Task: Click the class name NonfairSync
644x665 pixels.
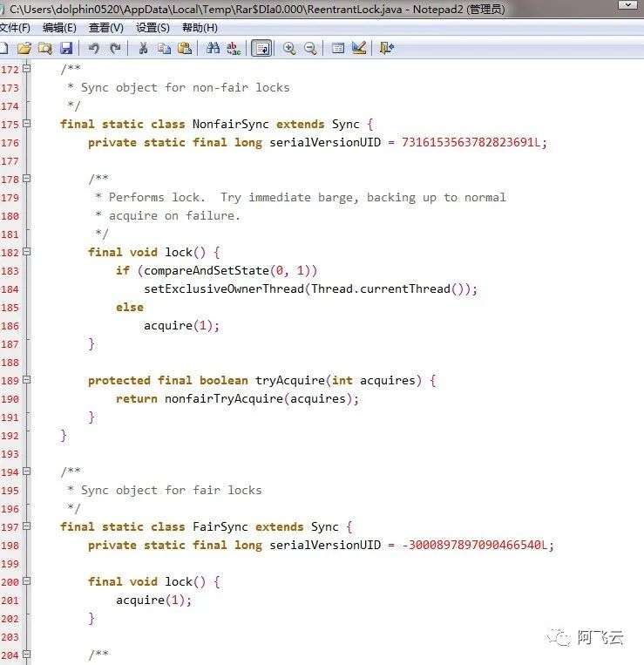Action: pyautogui.click(x=231, y=125)
